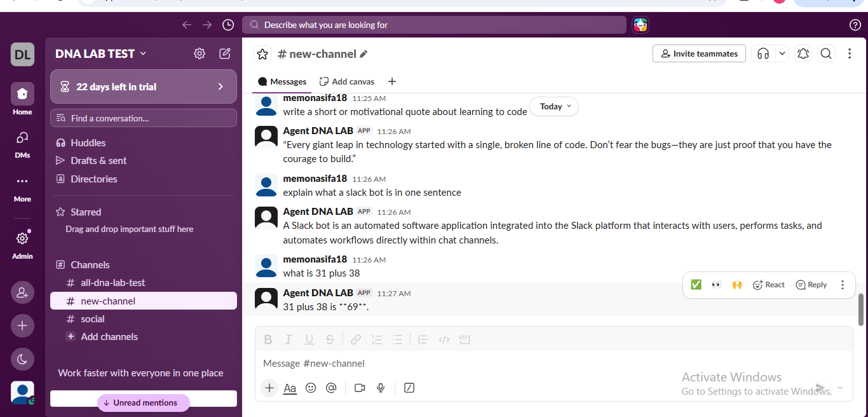This screenshot has height=417, width=868.
Task: Toggle bold formatting
Action: [268, 339]
